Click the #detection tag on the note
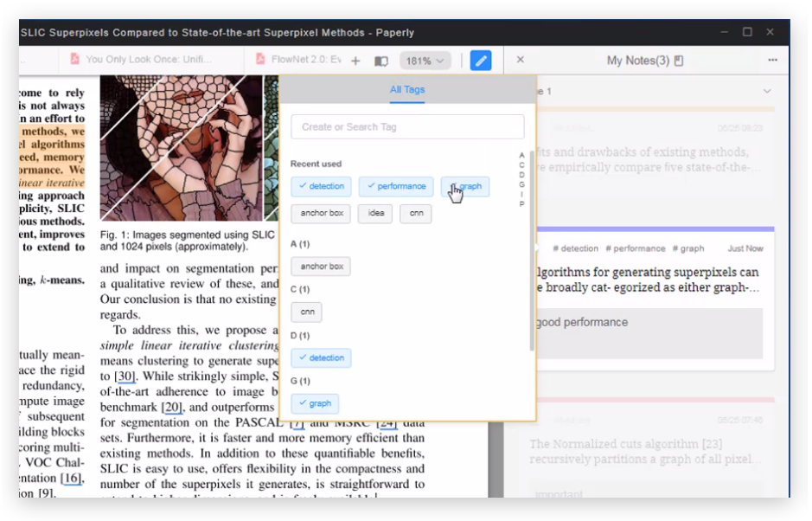Viewport: 812px width, 521px height. pos(575,249)
